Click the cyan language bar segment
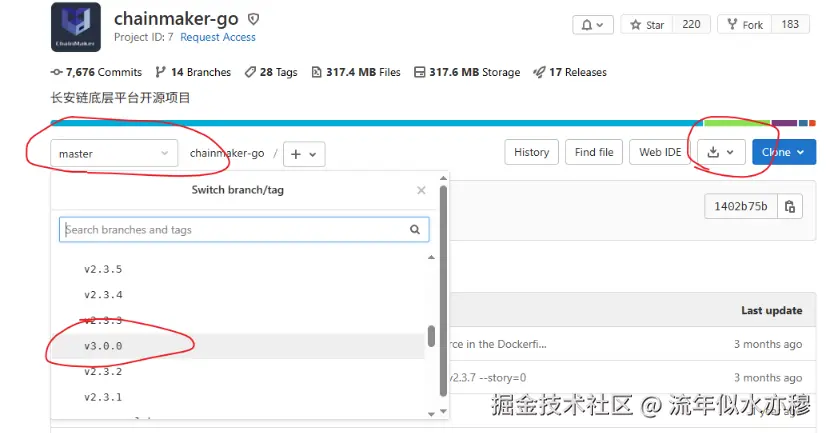The height and width of the screenshot is (433, 826). point(377,123)
